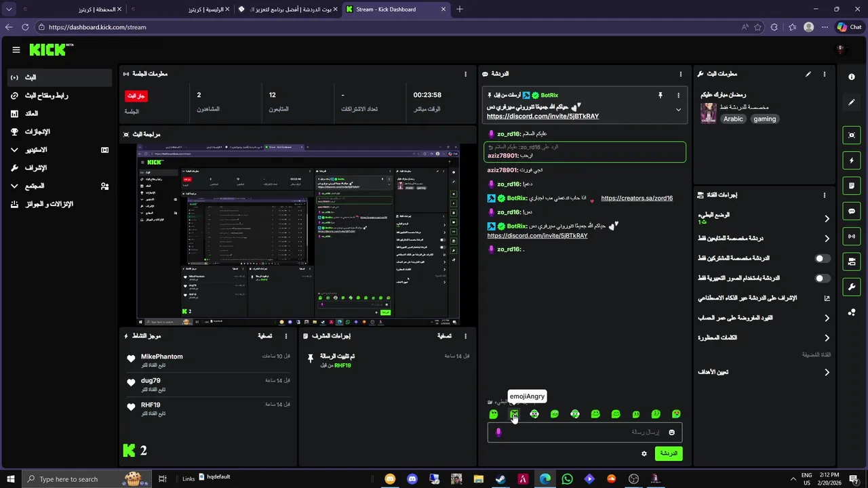Image resolution: width=868 pixels, height=488 pixels.
Task: Open three-dots menu of the activity feed panel
Action: 286,336
